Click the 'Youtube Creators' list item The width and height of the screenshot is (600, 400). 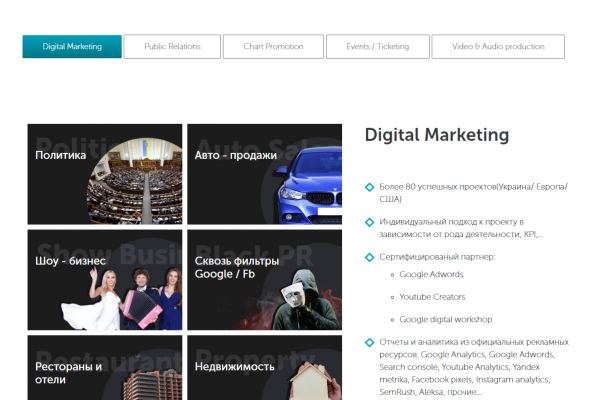click(432, 297)
